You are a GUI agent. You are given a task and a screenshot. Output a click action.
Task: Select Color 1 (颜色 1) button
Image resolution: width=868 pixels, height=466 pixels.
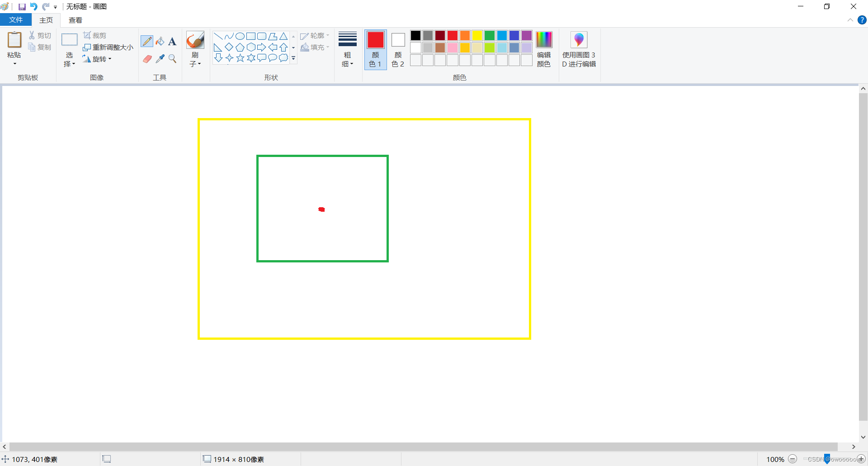[x=376, y=49]
